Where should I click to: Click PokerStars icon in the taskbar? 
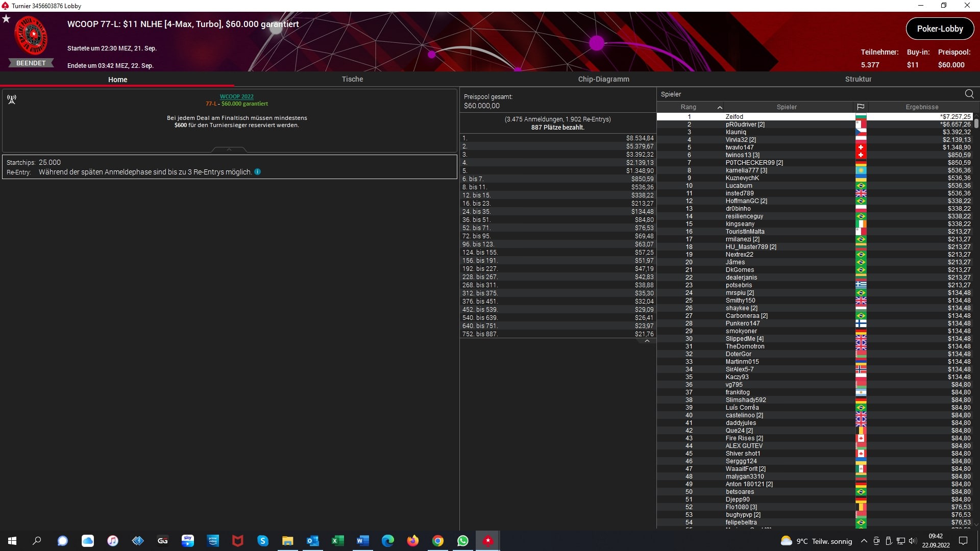coord(488,541)
